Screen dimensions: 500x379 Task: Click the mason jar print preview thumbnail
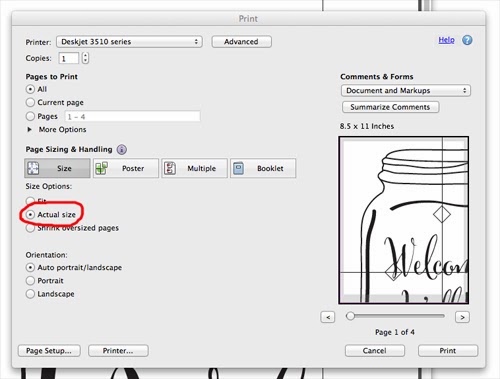(x=404, y=220)
